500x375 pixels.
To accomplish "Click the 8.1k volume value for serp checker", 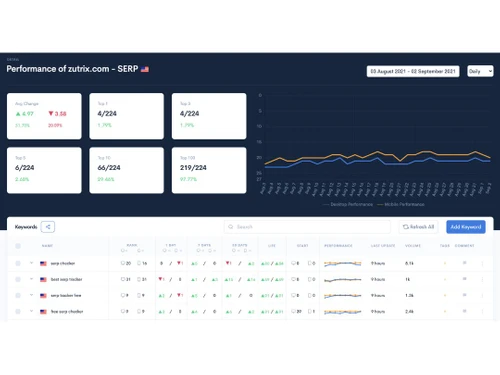I will click(409, 263).
